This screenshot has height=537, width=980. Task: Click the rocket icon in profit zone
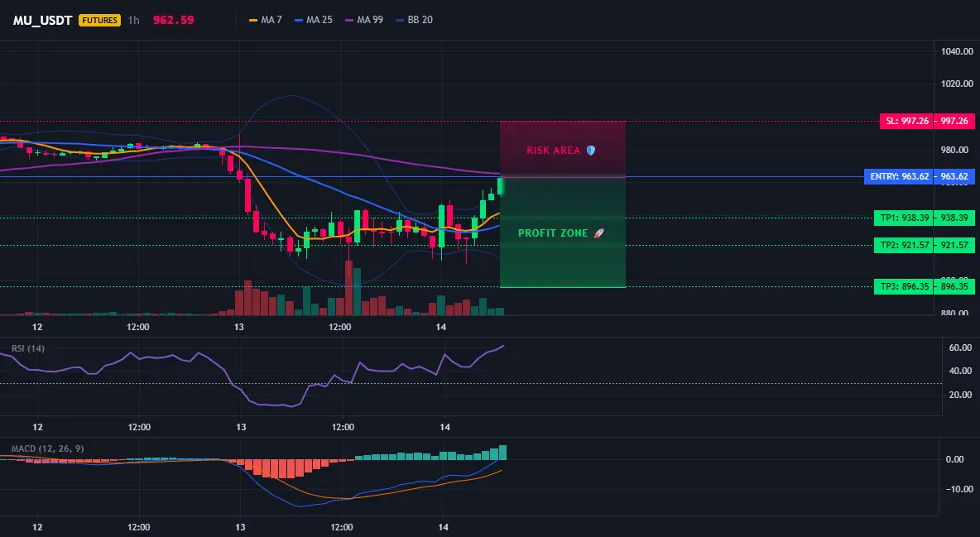[598, 233]
